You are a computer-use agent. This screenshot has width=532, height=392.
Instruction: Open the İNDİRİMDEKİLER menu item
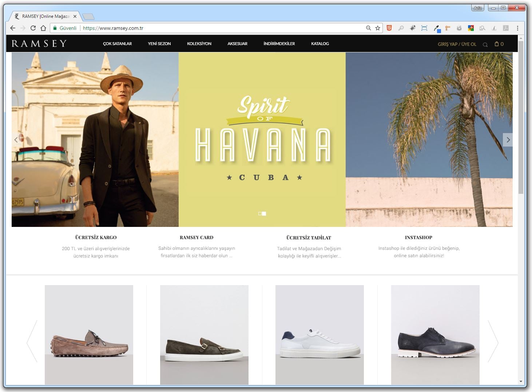coord(279,44)
